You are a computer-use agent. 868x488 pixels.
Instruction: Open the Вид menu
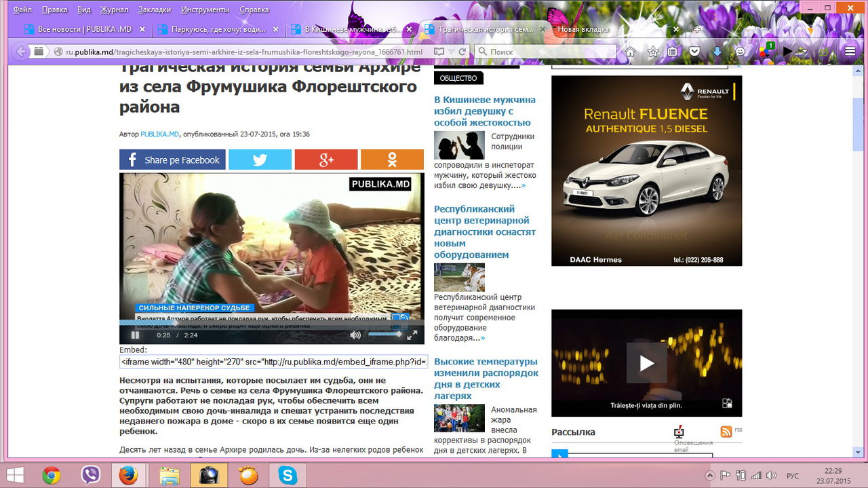click(x=84, y=10)
